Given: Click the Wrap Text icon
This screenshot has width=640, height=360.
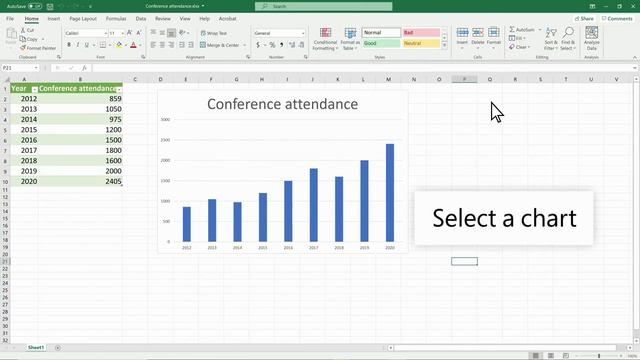Looking at the screenshot, I should pos(203,33).
